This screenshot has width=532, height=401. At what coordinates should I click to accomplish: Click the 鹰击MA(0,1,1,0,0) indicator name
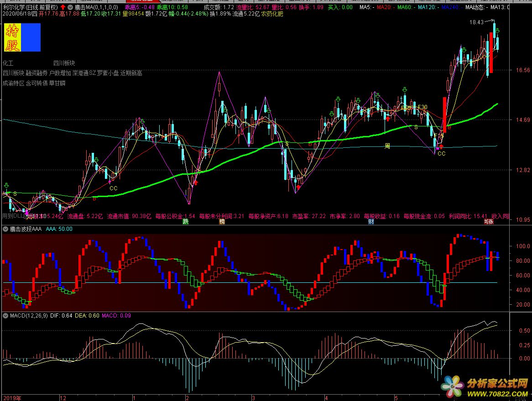tap(96, 7)
